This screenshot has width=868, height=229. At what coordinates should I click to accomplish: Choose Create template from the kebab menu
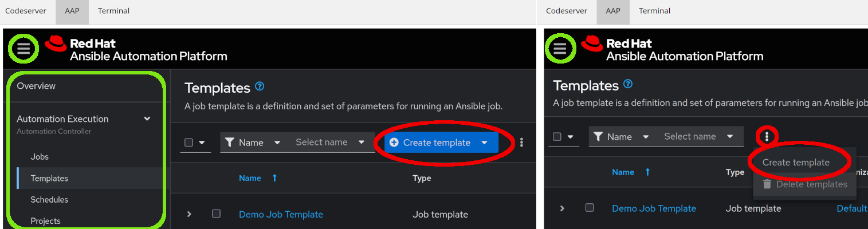click(x=796, y=163)
